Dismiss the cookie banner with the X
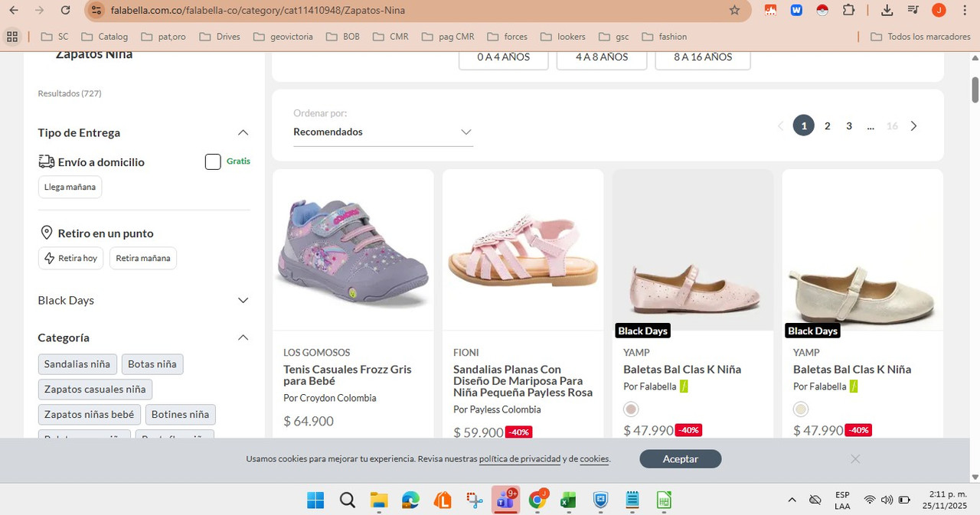This screenshot has height=515, width=980. [x=855, y=459]
